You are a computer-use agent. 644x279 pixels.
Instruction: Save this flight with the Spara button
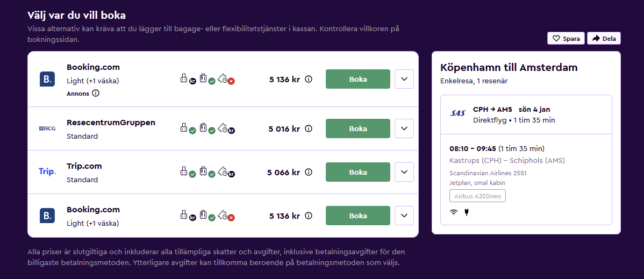click(566, 39)
